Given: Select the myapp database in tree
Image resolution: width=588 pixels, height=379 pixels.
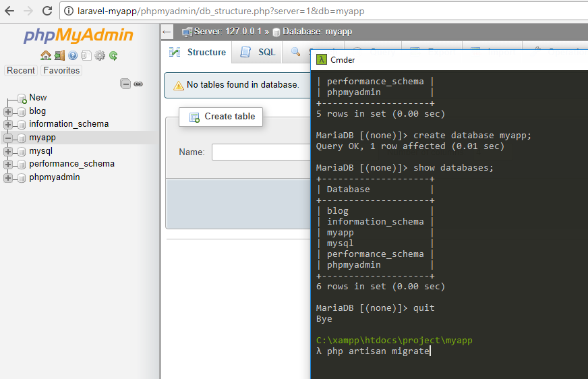Looking at the screenshot, I should [x=42, y=138].
